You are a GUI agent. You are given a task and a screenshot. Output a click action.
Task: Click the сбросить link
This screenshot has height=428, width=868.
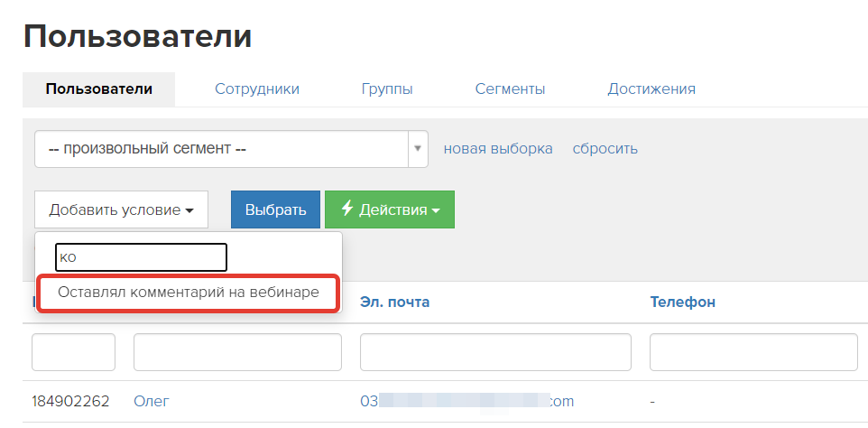(605, 149)
